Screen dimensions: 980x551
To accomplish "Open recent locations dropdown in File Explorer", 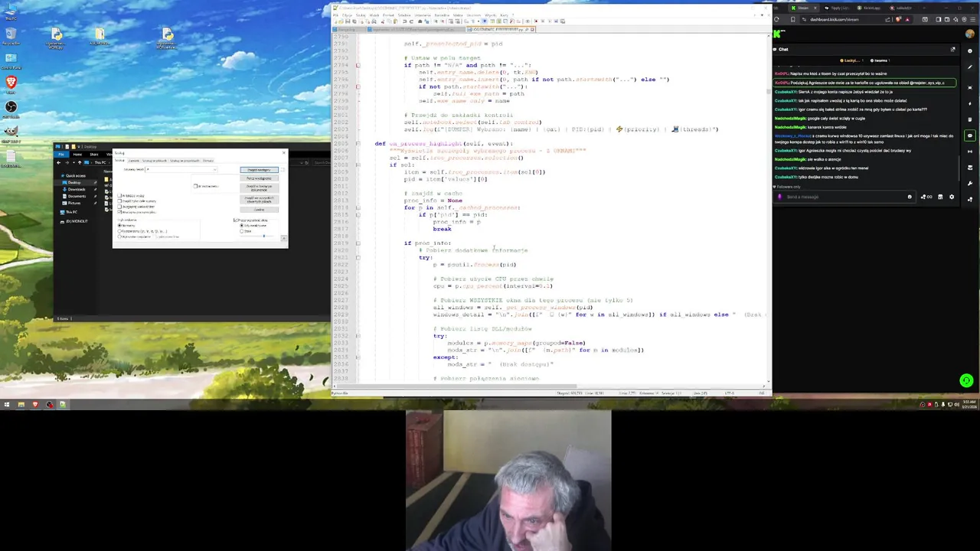I will click(73, 162).
